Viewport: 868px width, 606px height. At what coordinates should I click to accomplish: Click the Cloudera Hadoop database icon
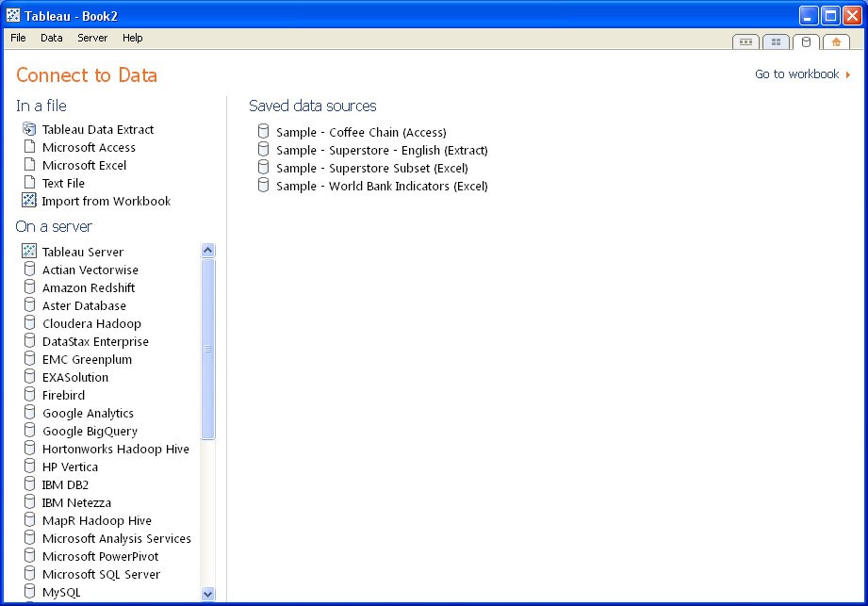[x=30, y=322]
